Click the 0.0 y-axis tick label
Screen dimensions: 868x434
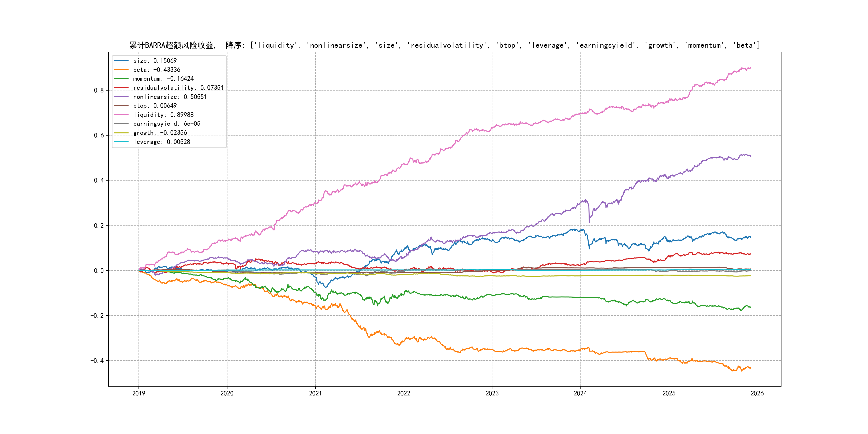tap(99, 271)
